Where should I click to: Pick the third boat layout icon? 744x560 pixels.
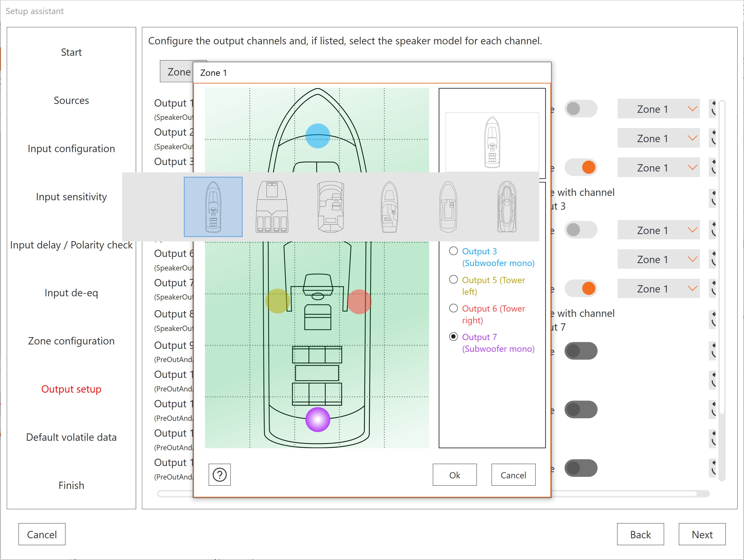pos(330,206)
